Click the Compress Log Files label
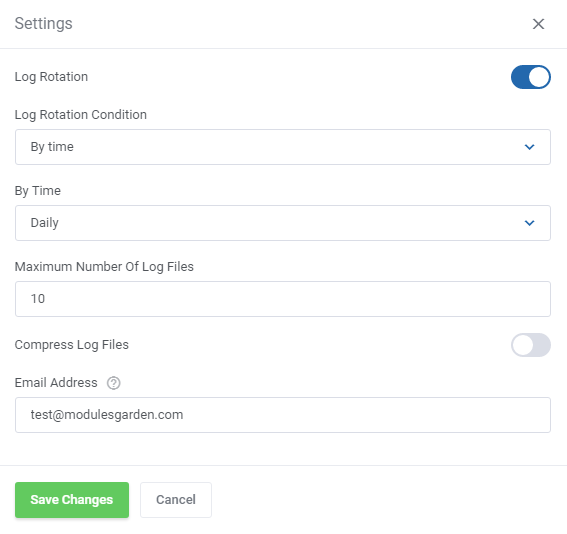 click(72, 345)
